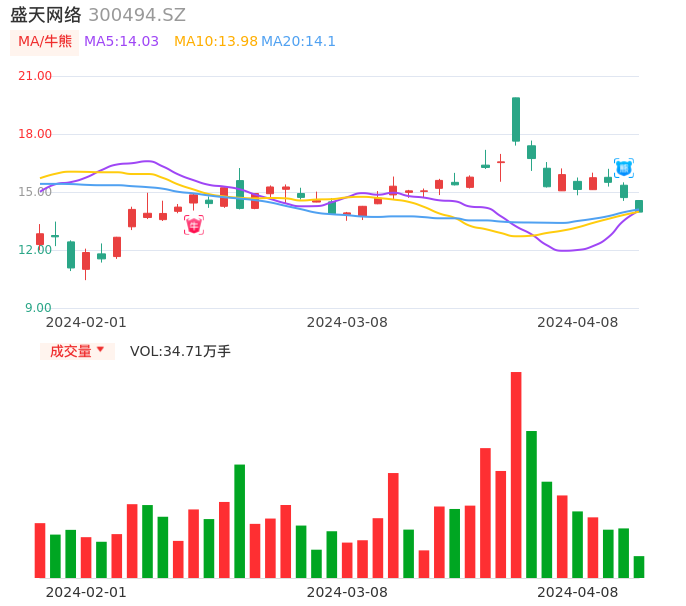Image resolution: width=686 pixels, height=606 pixels.
Task: Click the last green candlestick at right edge
Action: tap(639, 206)
